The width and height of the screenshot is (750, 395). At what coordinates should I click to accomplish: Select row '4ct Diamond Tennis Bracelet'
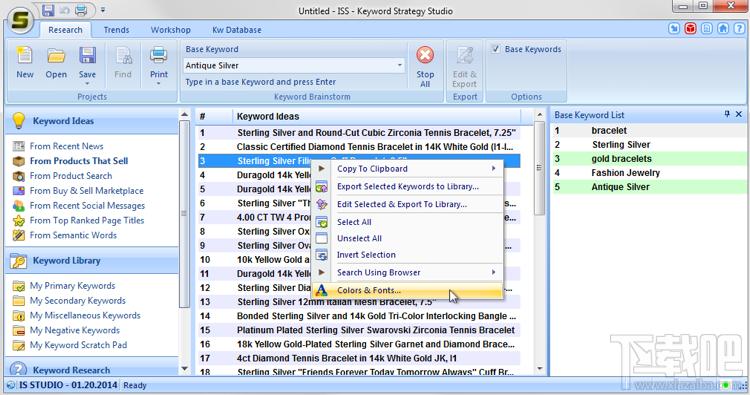[x=359, y=358]
